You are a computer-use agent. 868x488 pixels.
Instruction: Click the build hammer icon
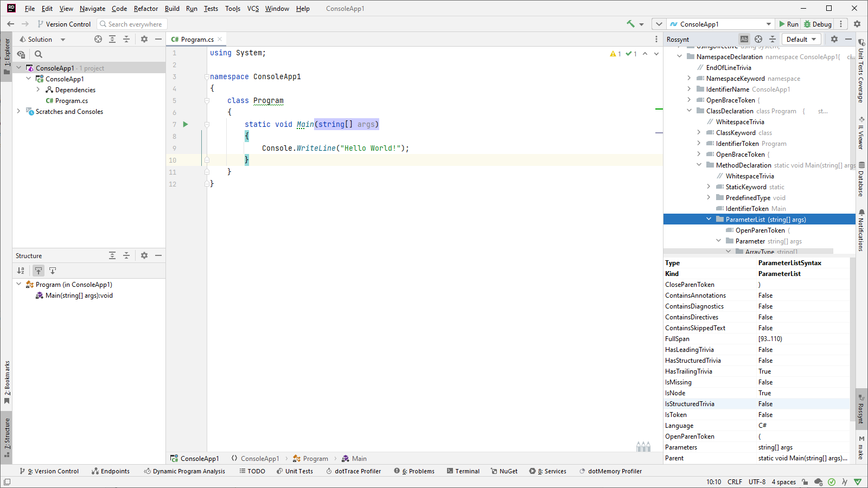tap(630, 24)
